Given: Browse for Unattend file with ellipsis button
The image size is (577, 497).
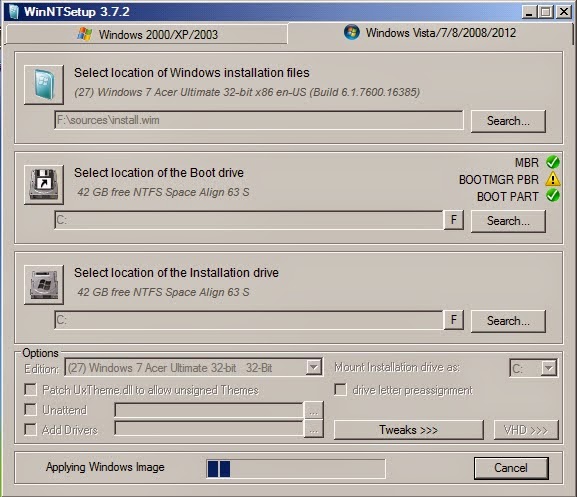Looking at the screenshot, I should pyautogui.click(x=314, y=410).
